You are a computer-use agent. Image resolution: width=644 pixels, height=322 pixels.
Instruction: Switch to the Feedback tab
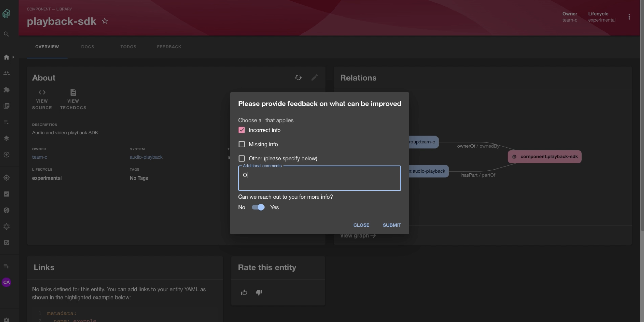169,47
